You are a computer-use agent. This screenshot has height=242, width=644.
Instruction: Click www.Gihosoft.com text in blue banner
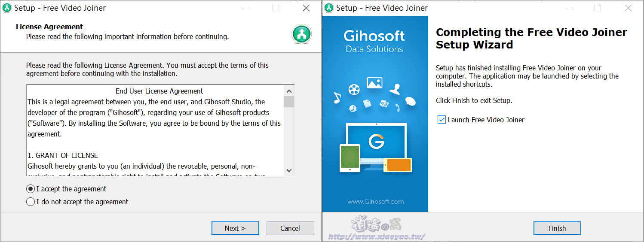[375, 202]
